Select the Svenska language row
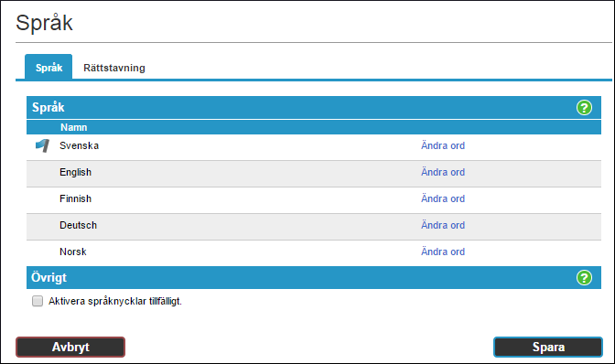Image resolution: width=615 pixels, height=364 pixels. [314, 147]
